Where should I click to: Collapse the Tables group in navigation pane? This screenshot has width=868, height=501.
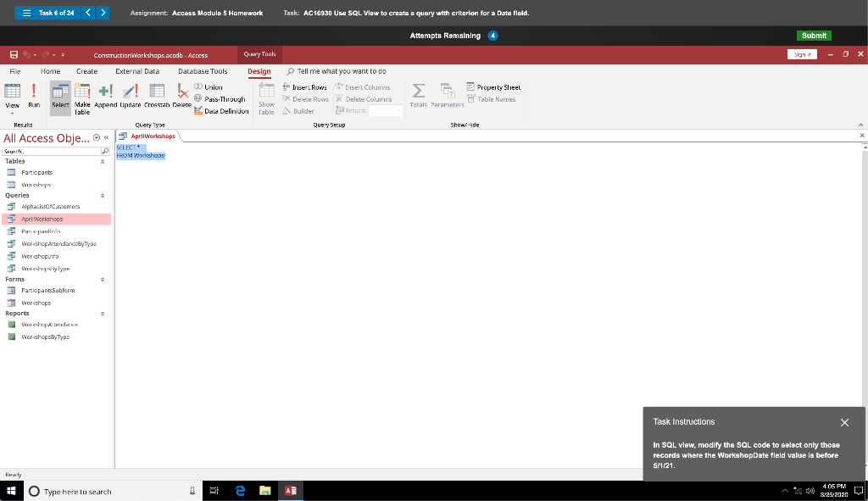(x=103, y=161)
